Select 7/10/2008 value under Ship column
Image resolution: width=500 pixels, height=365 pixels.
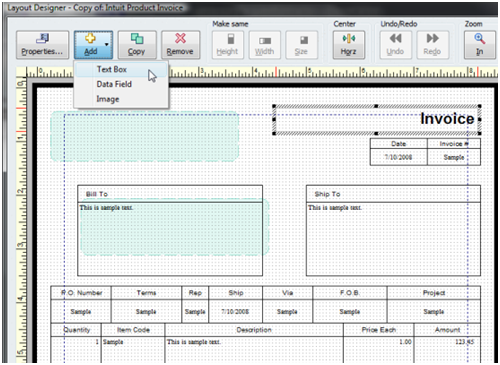point(235,312)
